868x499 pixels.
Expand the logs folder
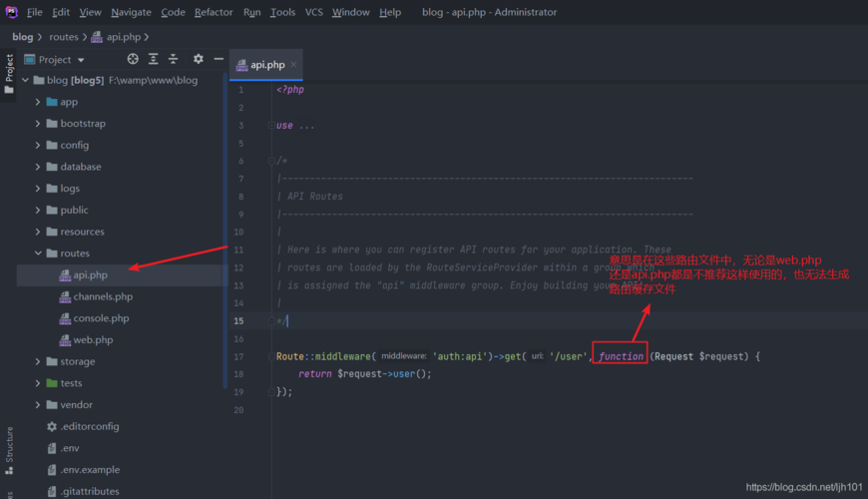point(38,189)
